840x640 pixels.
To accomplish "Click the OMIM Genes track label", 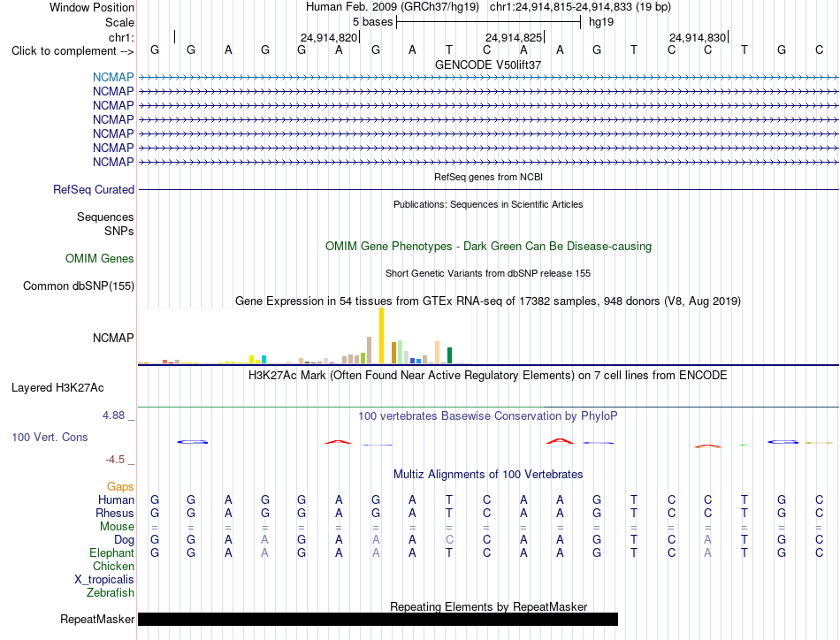I will (x=100, y=259).
